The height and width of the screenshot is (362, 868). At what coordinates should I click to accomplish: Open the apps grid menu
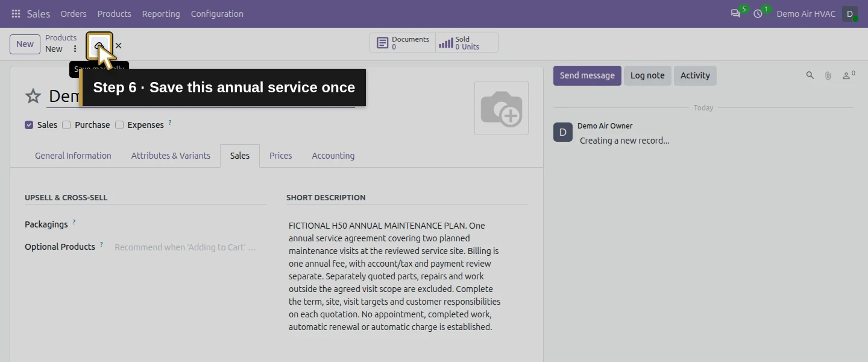click(x=16, y=14)
